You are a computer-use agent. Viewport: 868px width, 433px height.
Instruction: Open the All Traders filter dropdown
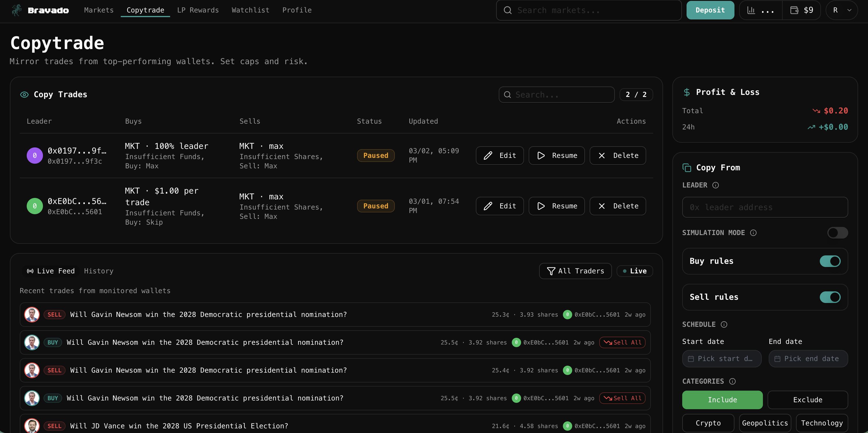click(575, 271)
